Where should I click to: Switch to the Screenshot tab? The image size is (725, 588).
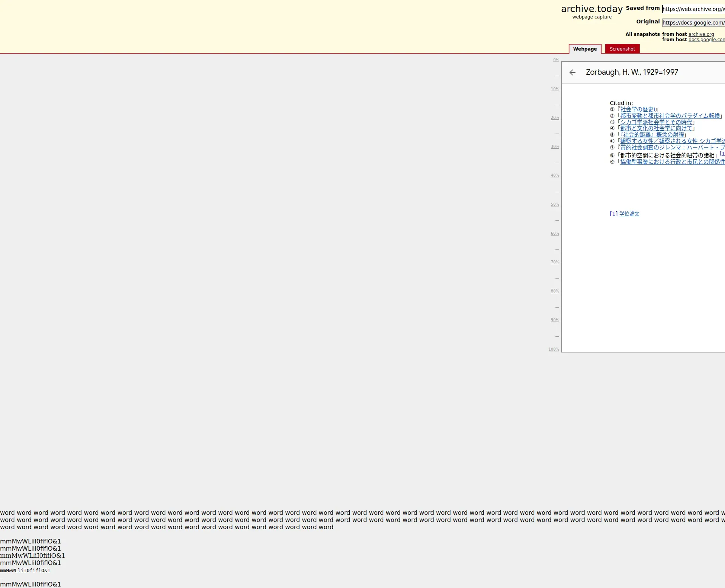622,49
